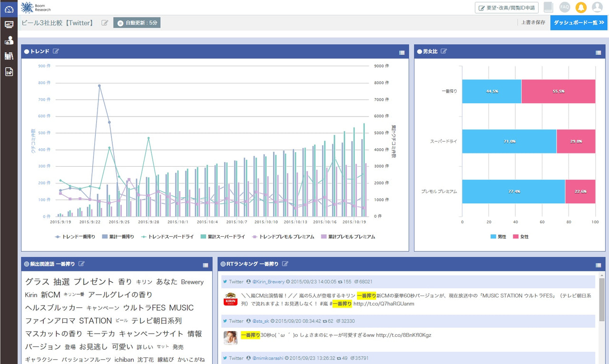Open the dashboard gauge icon in sidebar
The height and width of the screenshot is (364, 609).
(x=9, y=9)
